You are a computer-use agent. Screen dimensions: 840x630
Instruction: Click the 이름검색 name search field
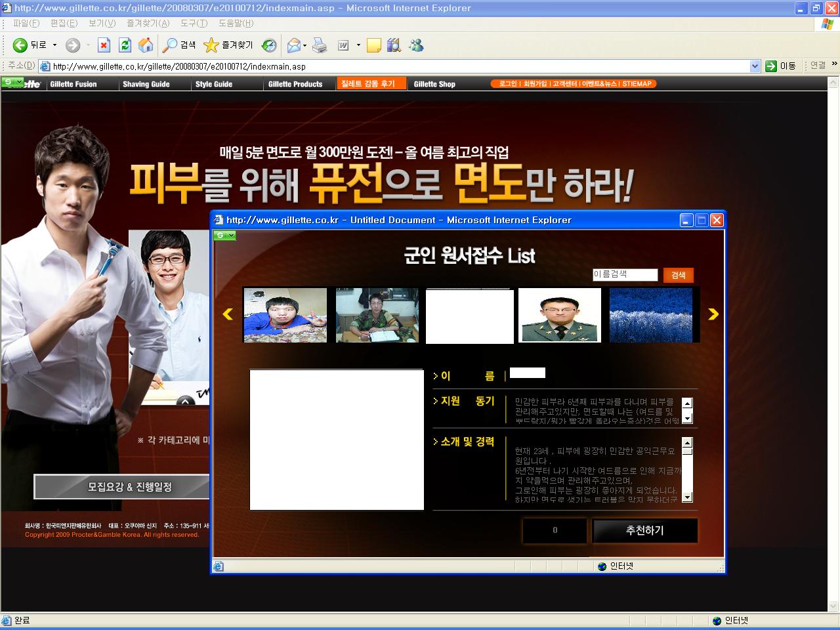click(625, 275)
